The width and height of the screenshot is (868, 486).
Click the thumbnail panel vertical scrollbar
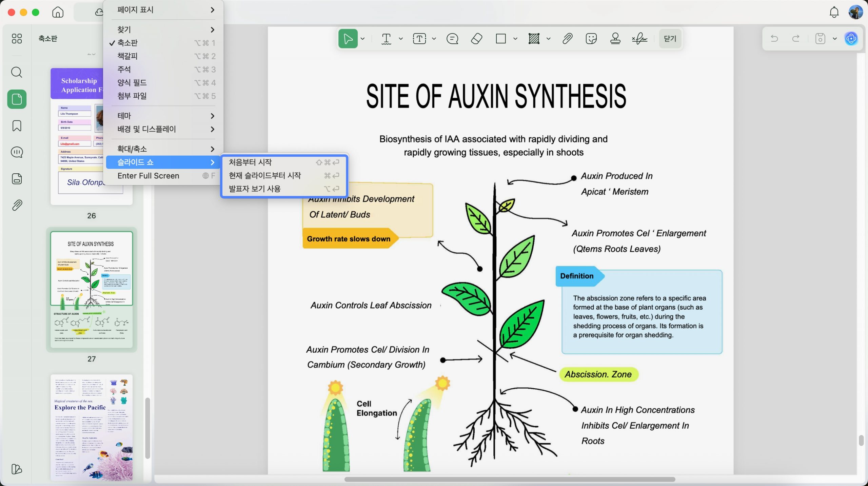coord(147,428)
